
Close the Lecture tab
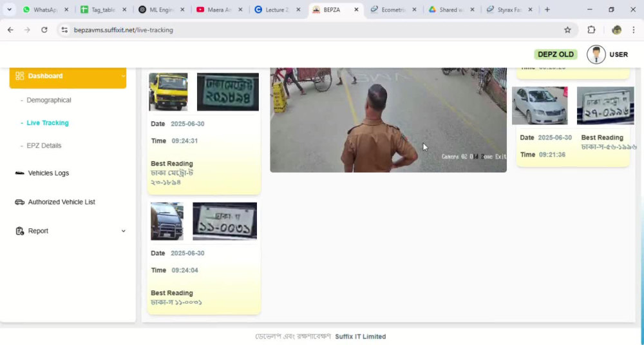point(298,10)
